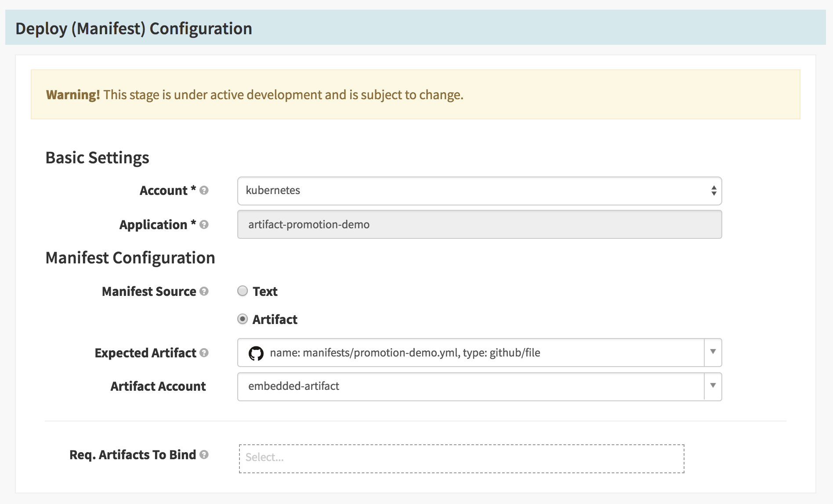Click the Manifest Configuration section heading
The image size is (833, 504).
click(x=130, y=258)
